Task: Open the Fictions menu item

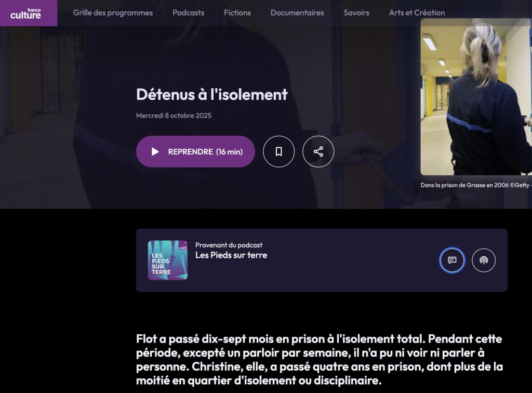Action: 237,12
